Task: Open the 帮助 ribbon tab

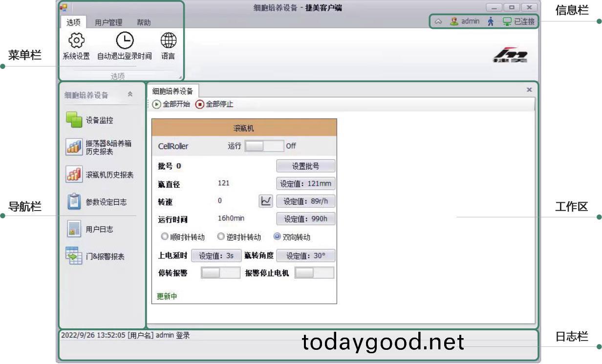Action: pos(144,22)
